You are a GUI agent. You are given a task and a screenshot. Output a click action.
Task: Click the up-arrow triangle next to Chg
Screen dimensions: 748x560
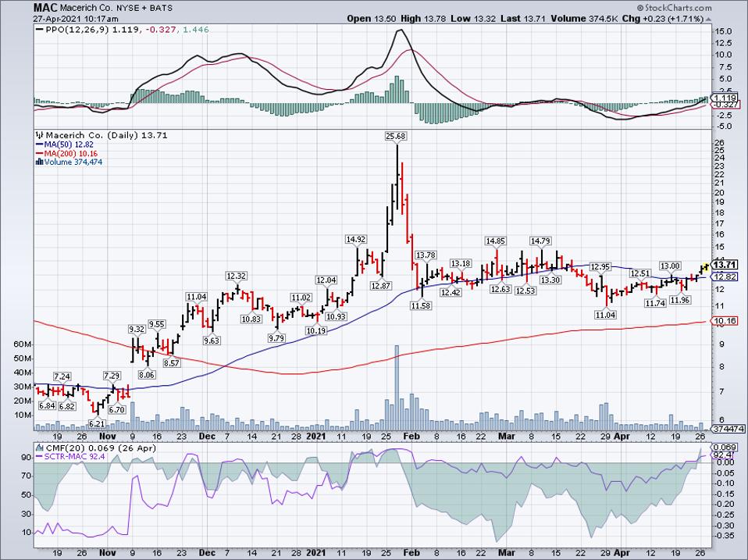(708, 19)
